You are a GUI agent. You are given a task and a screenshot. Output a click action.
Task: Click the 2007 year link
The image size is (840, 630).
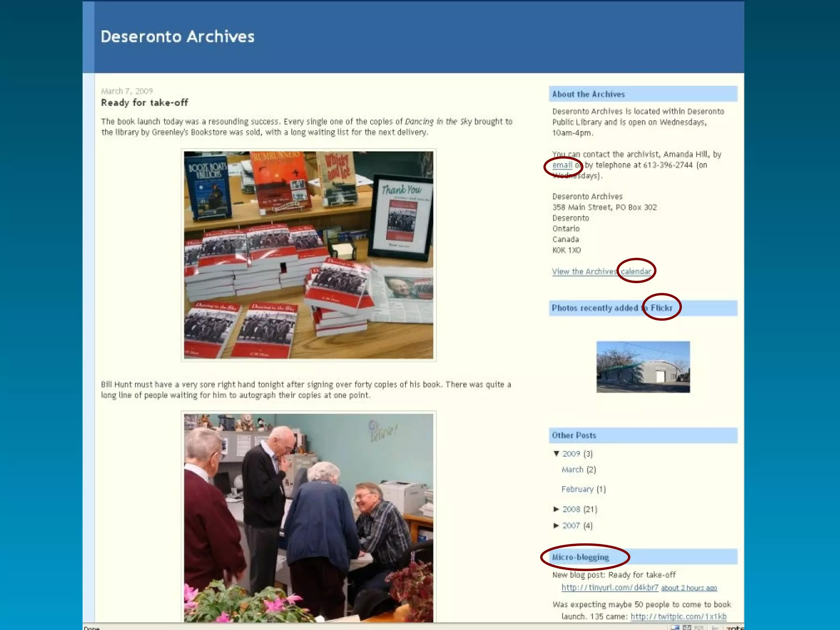(571, 525)
